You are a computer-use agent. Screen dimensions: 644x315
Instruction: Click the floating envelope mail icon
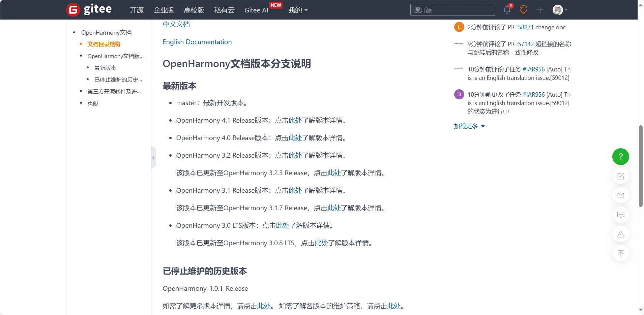click(620, 195)
